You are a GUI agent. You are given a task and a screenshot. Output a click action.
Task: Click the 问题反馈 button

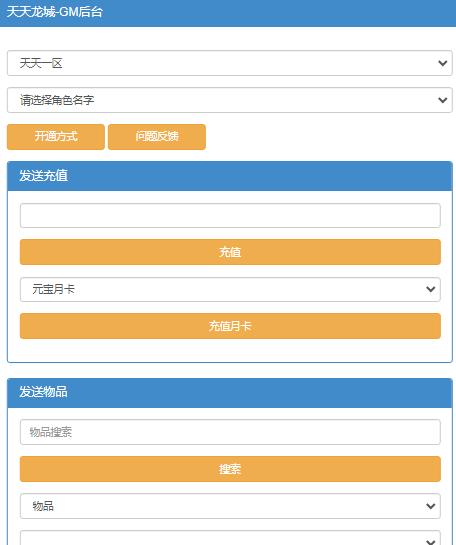pos(157,137)
